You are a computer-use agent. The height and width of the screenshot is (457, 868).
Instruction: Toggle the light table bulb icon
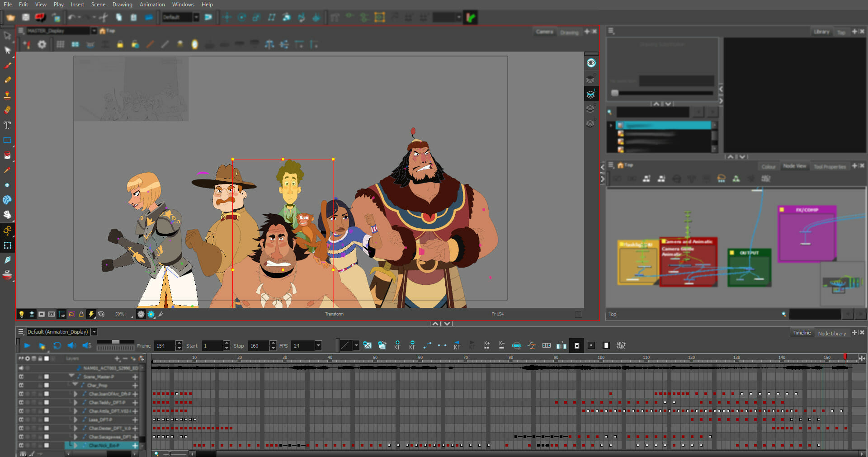tap(22, 314)
